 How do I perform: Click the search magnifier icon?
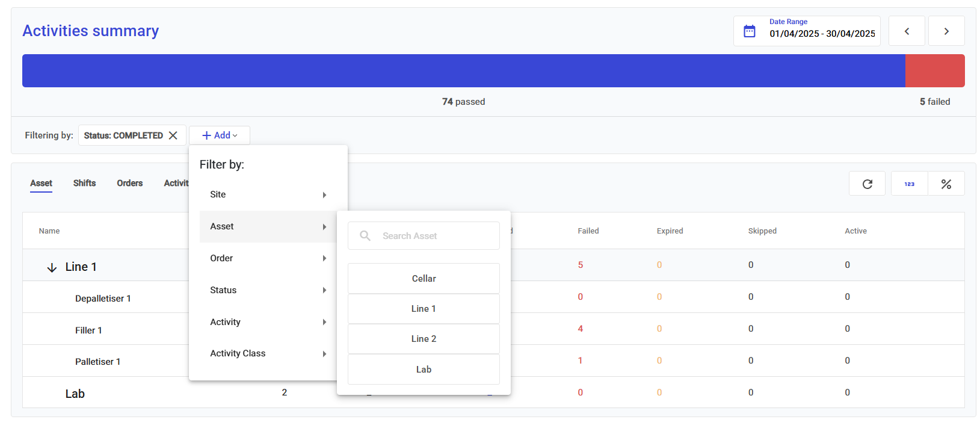point(365,236)
